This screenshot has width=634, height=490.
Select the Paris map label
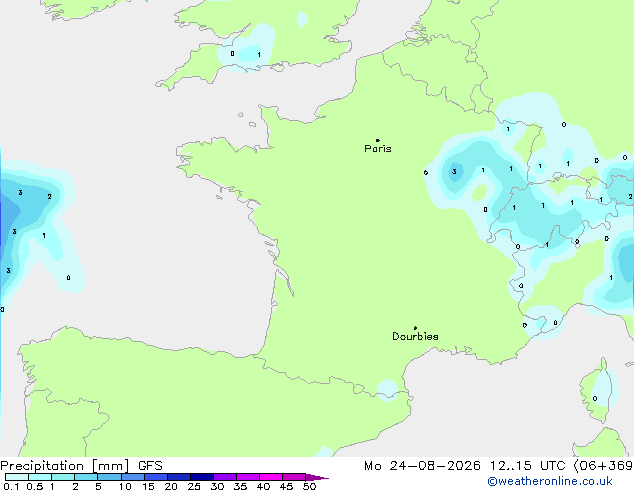click(378, 149)
